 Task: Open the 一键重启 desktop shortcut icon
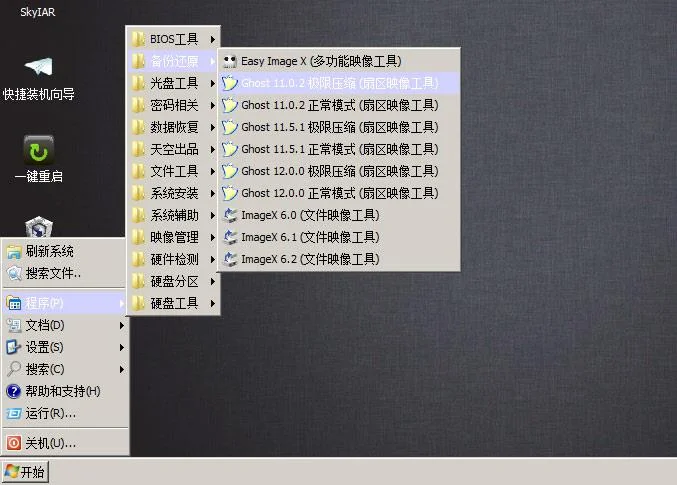39,149
